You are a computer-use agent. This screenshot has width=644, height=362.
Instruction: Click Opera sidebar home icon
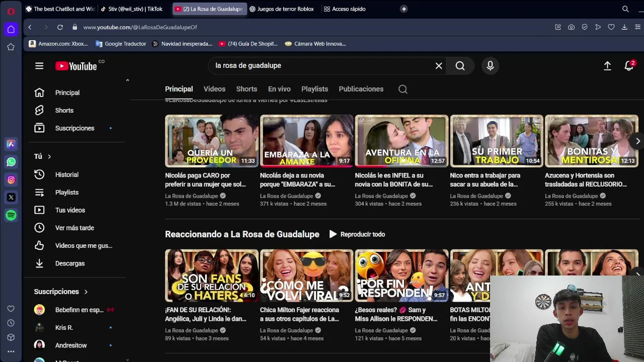11,29
